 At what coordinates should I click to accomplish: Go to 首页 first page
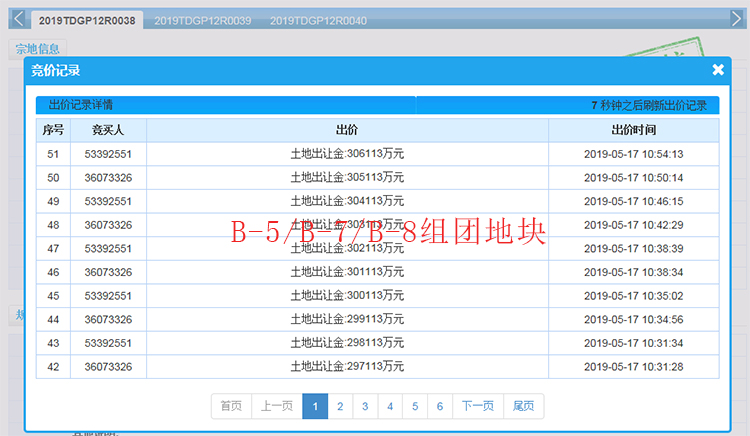click(x=231, y=406)
